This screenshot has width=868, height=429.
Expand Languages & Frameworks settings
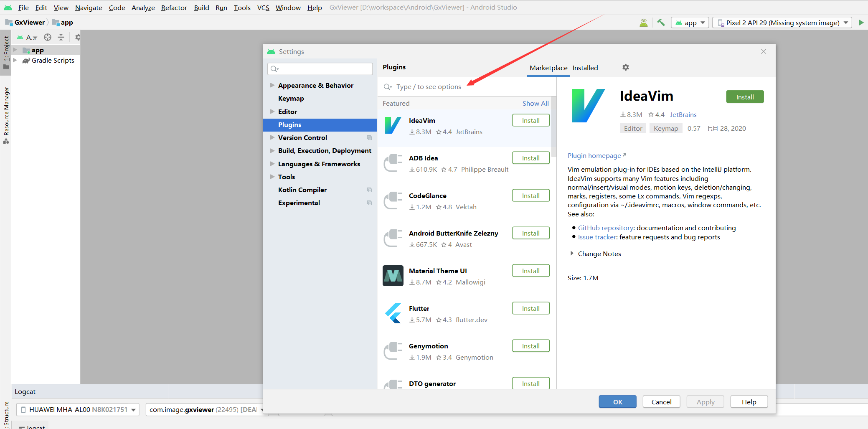tap(272, 164)
